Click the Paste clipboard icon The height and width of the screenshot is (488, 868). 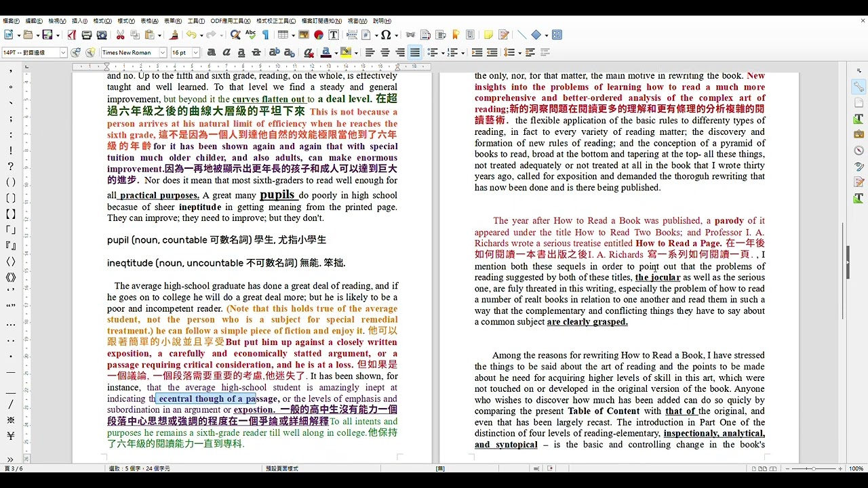coord(150,35)
